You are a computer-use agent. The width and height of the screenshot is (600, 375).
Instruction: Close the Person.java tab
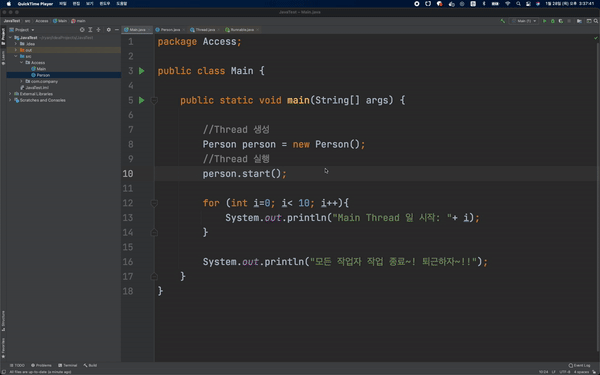click(184, 30)
